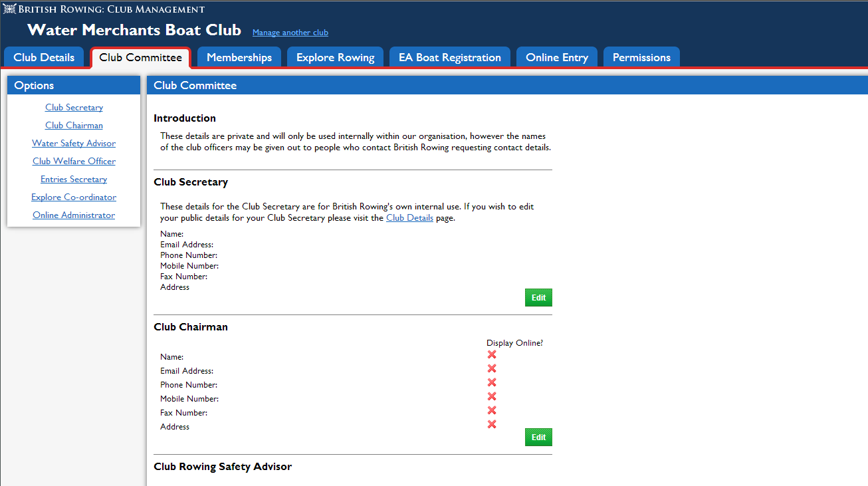Click Chairman Name label

(x=172, y=357)
